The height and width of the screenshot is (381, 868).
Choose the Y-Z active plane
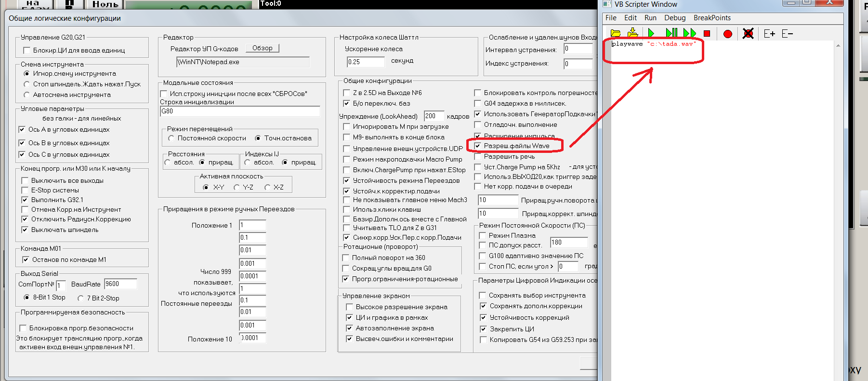pyautogui.click(x=237, y=187)
